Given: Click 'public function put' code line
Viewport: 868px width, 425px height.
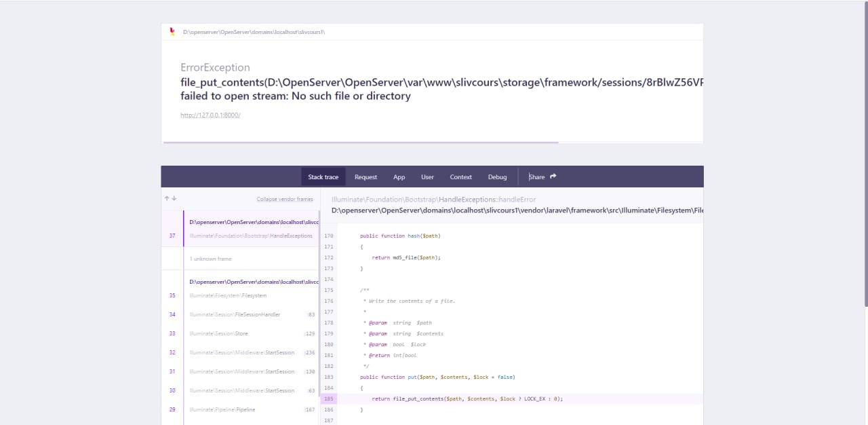Looking at the screenshot, I should click(437, 377).
